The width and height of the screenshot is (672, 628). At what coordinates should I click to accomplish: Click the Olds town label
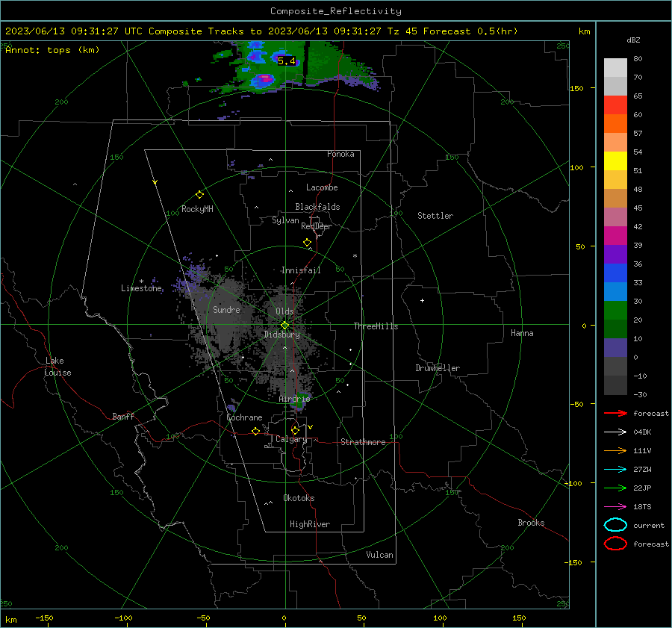click(284, 311)
